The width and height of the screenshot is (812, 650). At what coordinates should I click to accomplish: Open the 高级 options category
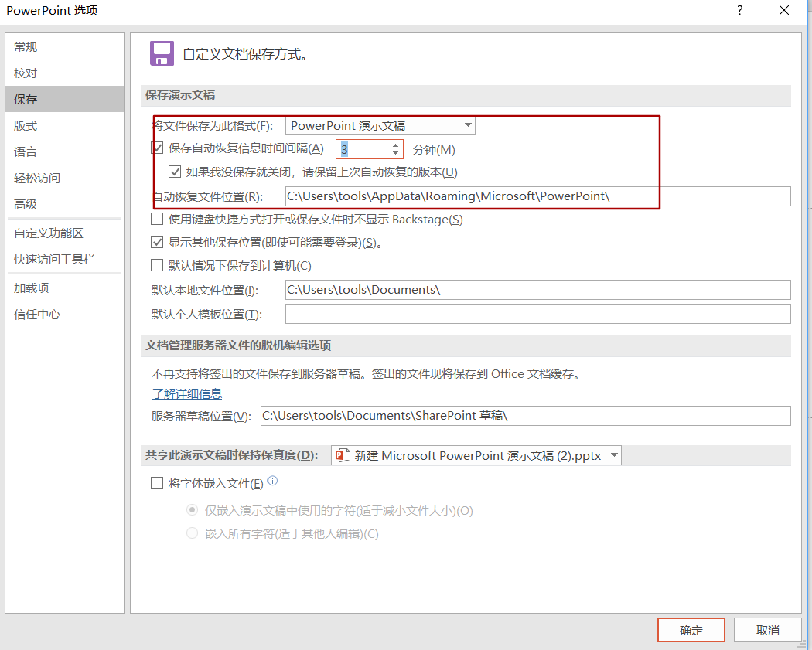(x=65, y=204)
